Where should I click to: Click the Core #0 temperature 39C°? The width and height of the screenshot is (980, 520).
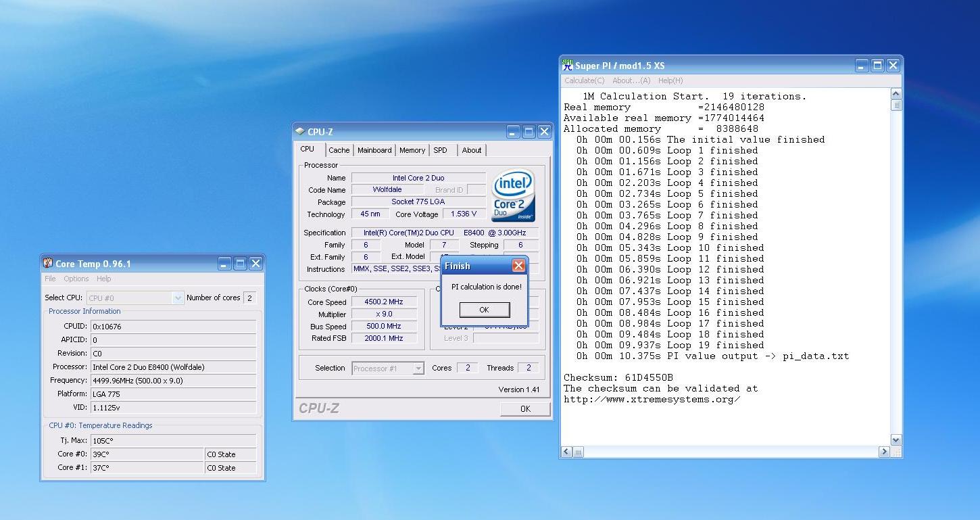(x=147, y=454)
